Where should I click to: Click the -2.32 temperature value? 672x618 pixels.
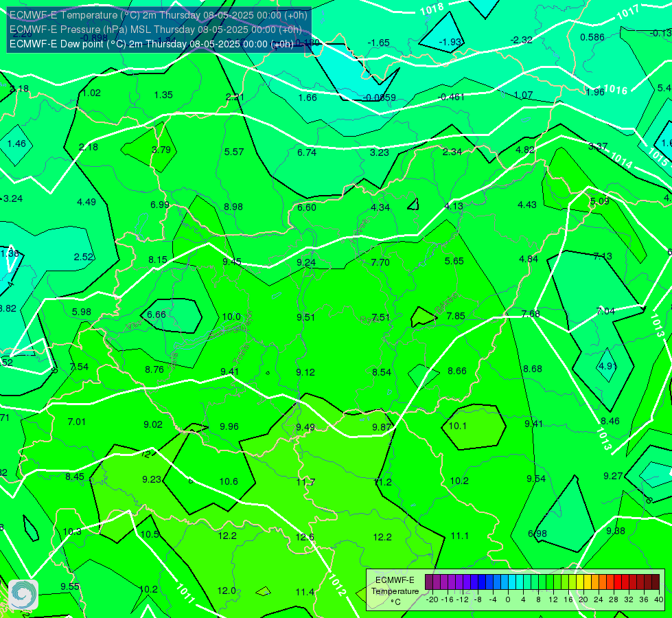click(522, 40)
